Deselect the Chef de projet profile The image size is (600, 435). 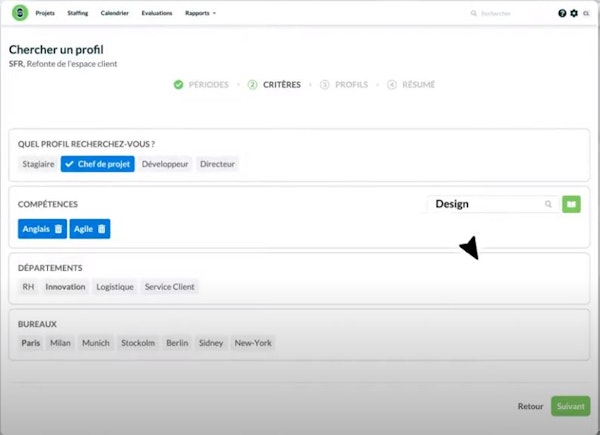pos(97,164)
